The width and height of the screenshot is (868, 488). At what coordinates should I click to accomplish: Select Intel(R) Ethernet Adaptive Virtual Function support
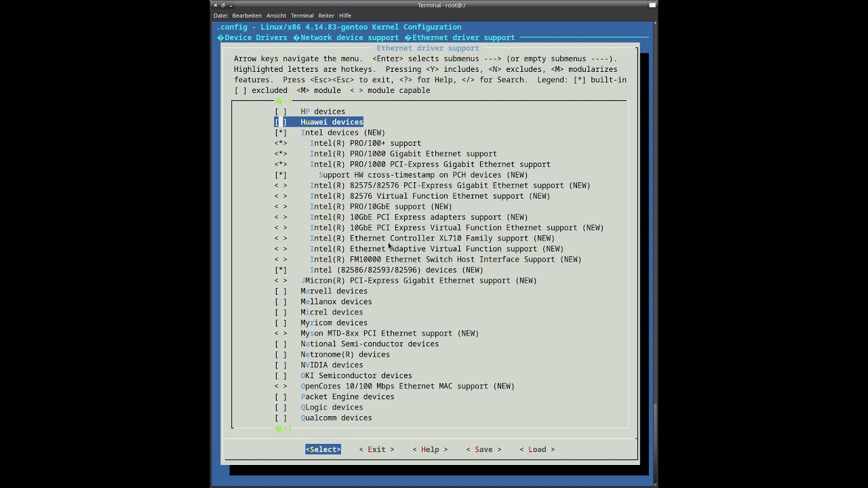coord(437,249)
